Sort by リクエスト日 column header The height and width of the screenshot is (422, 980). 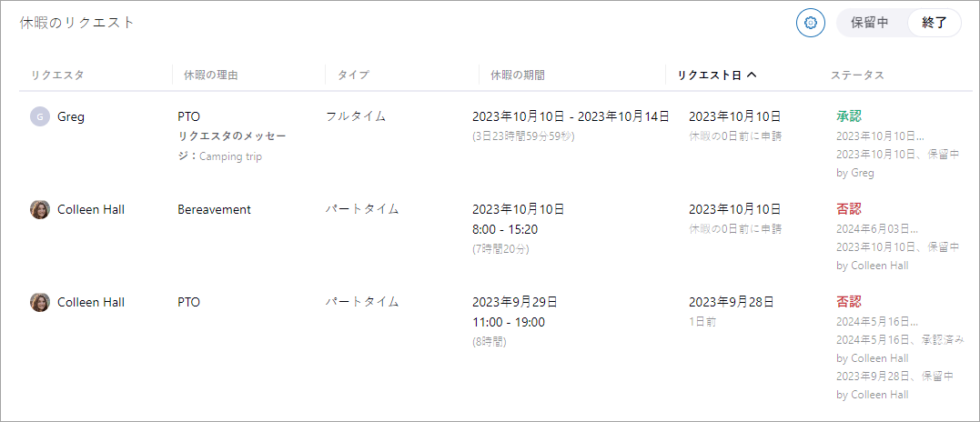pyautogui.click(x=709, y=75)
